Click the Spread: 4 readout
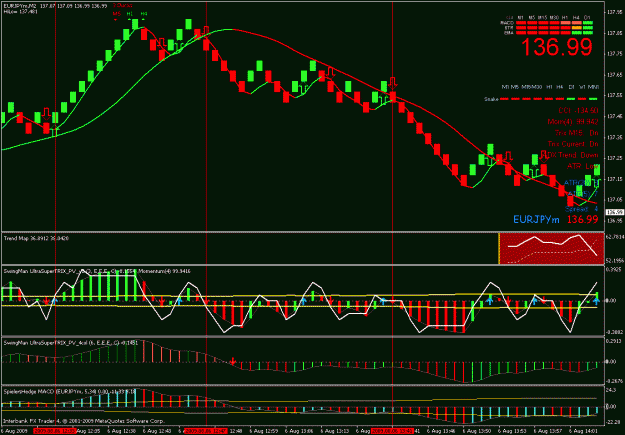The height and width of the screenshot is (435, 625). coord(582,209)
